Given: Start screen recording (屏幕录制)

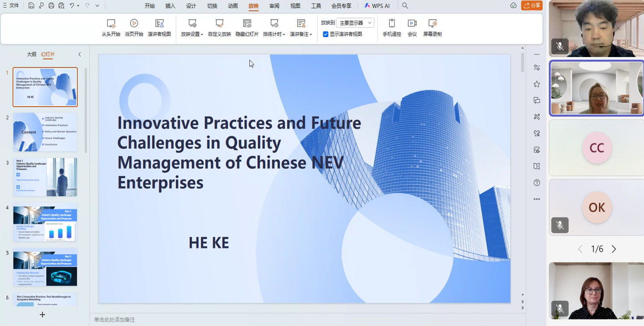Looking at the screenshot, I should (x=432, y=28).
